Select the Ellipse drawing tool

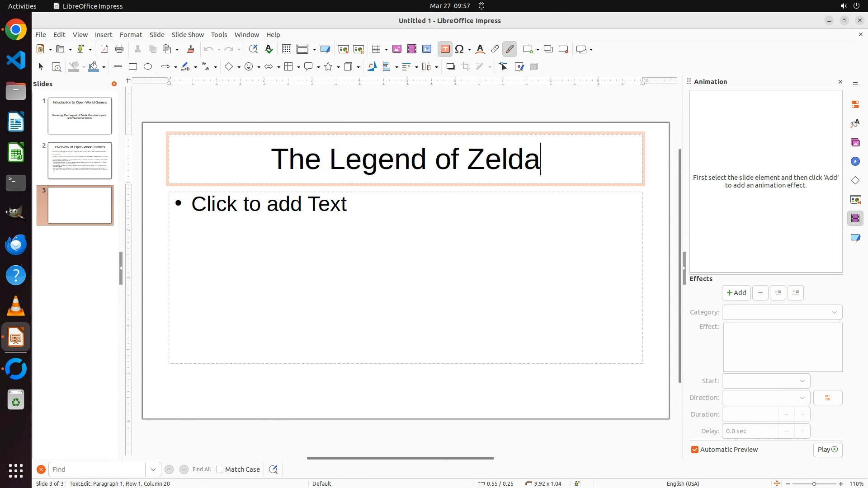click(148, 67)
